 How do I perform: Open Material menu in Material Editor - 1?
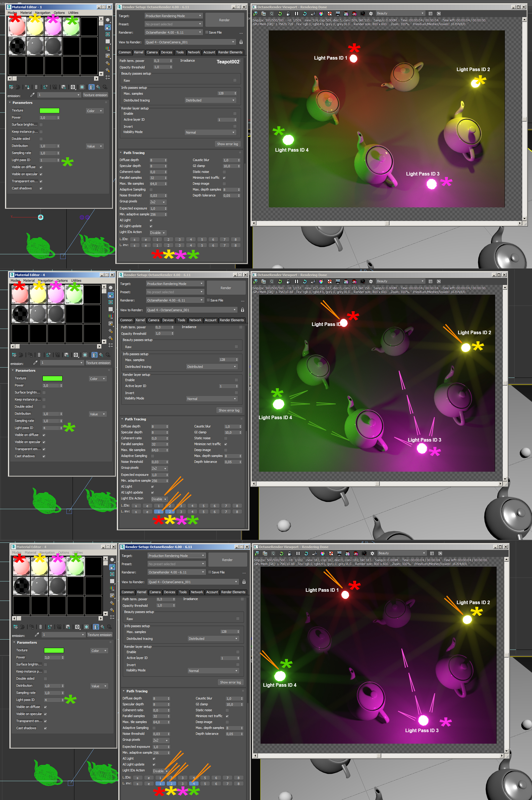[x=26, y=13]
